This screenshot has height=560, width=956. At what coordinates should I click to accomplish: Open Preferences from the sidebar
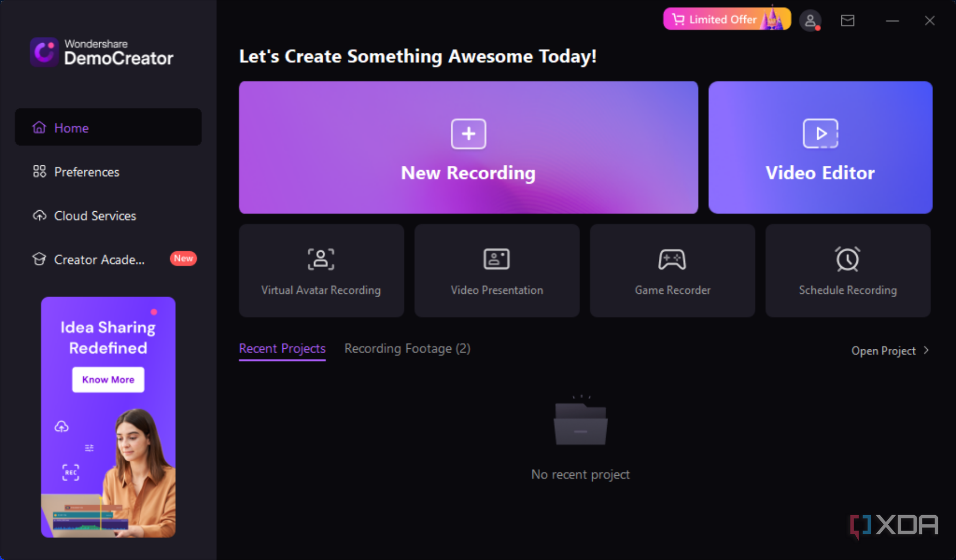pos(108,172)
